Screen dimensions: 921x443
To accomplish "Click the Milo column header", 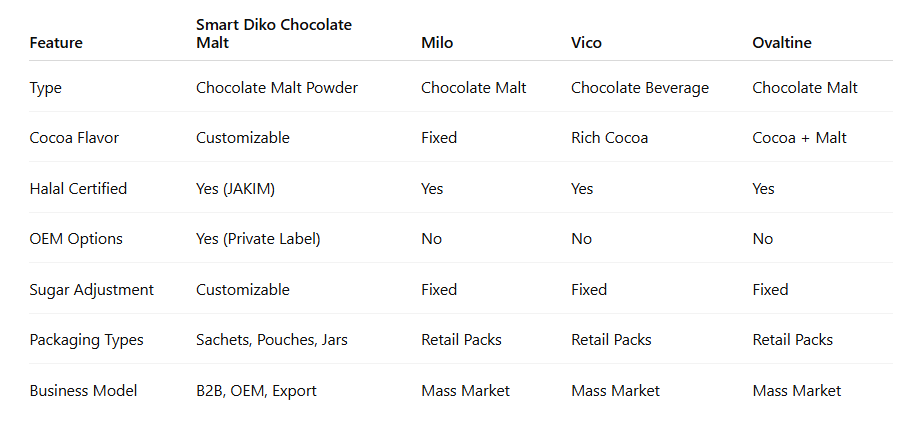I will 437,43.
